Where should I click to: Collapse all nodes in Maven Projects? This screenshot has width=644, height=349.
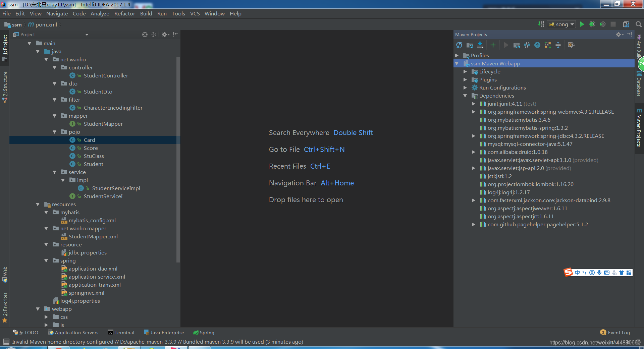coord(558,45)
